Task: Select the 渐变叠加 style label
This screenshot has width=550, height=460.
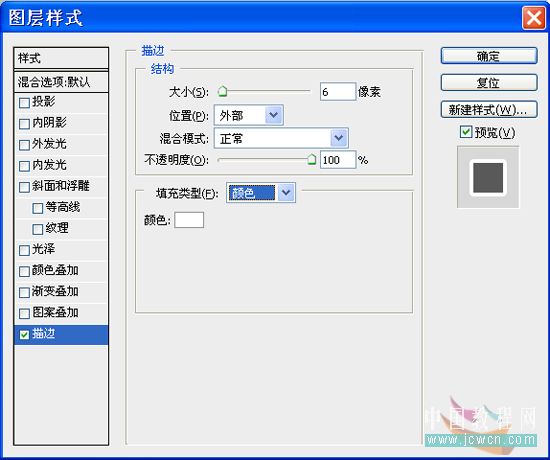Action: click(x=55, y=291)
